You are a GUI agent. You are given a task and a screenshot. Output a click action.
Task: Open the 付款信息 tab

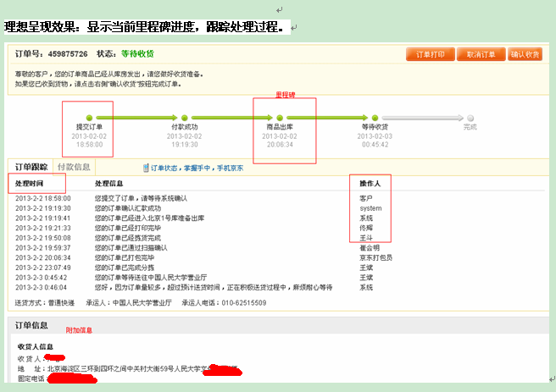pyautogui.click(x=73, y=167)
